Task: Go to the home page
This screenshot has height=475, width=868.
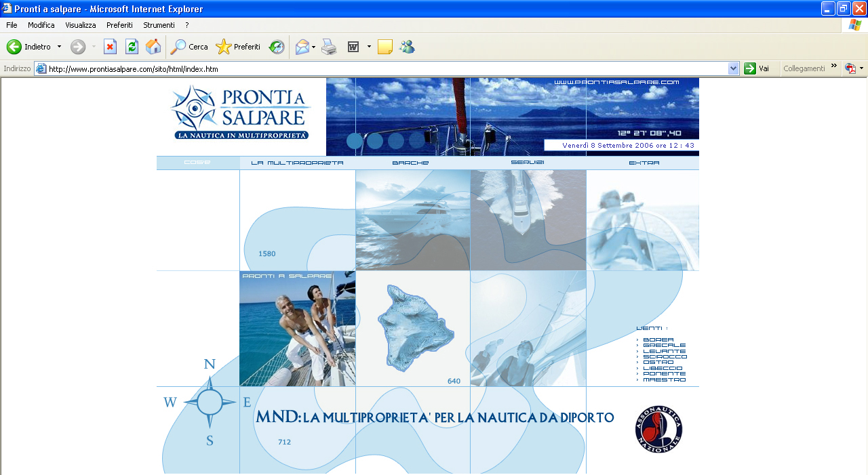Action: tap(153, 47)
